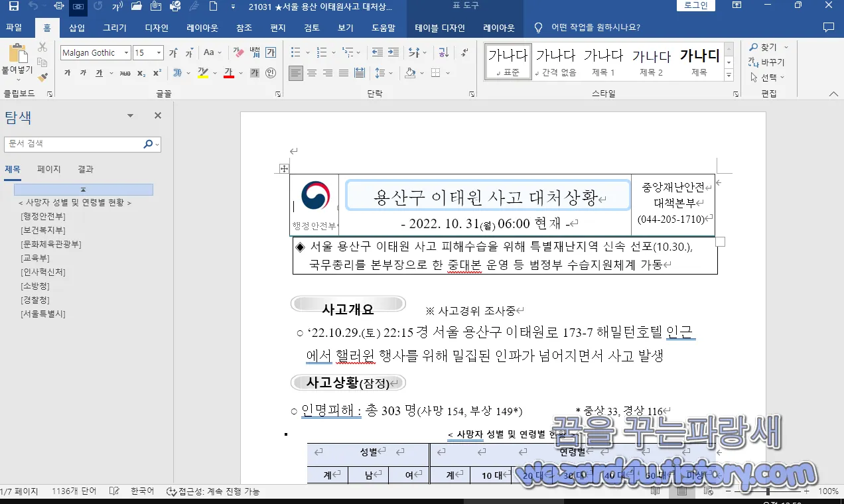Apply the text highlight color
The image size is (844, 504).
(x=203, y=74)
